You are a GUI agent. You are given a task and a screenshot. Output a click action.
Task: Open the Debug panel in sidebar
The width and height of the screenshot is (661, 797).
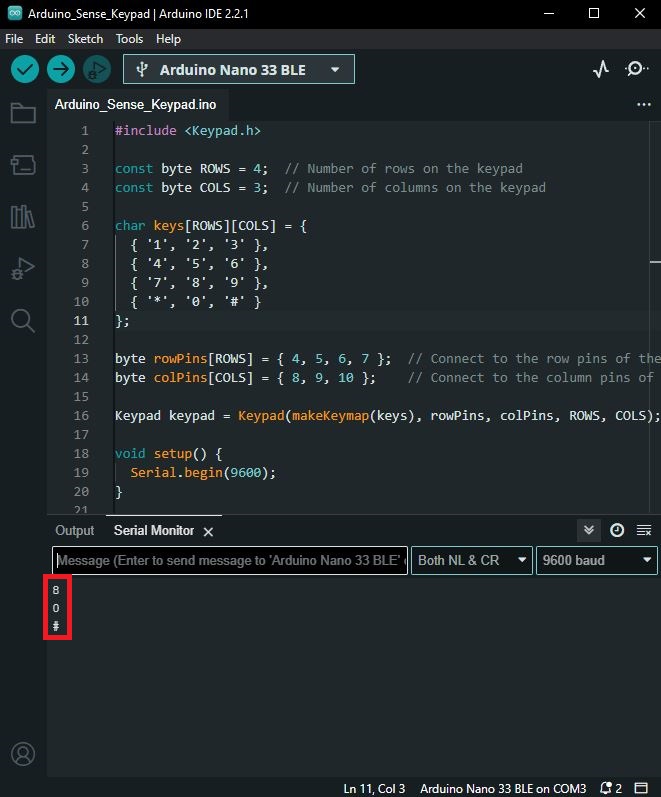[23, 269]
